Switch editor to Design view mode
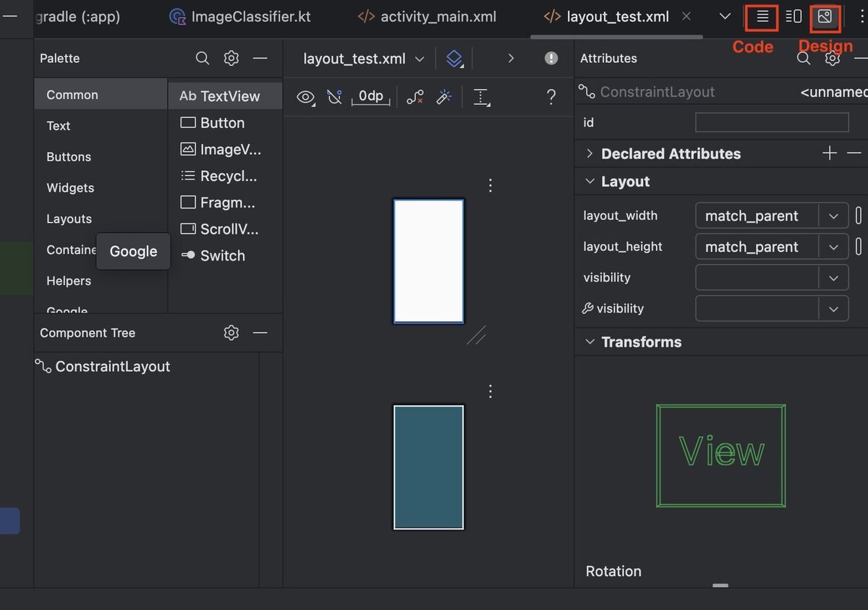Image resolution: width=868 pixels, height=610 pixels. click(825, 17)
